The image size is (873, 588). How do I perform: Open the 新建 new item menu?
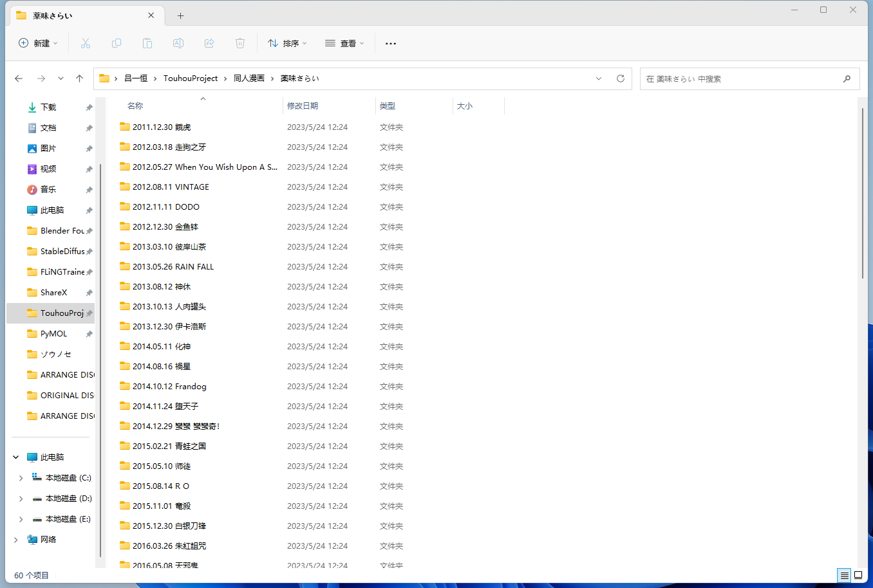click(x=38, y=43)
